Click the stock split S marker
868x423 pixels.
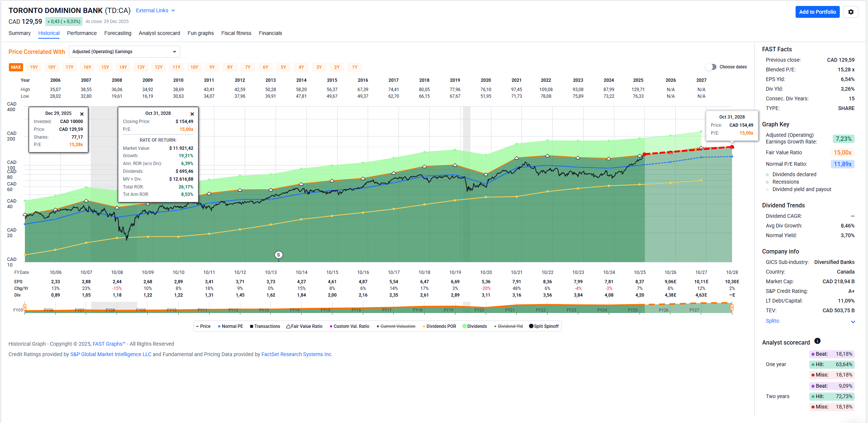click(279, 255)
